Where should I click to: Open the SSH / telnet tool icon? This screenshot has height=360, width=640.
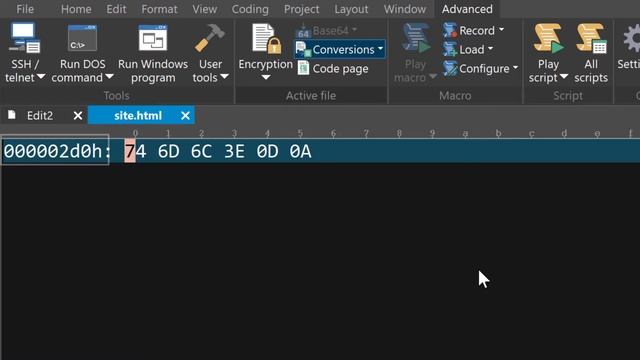tap(24, 38)
